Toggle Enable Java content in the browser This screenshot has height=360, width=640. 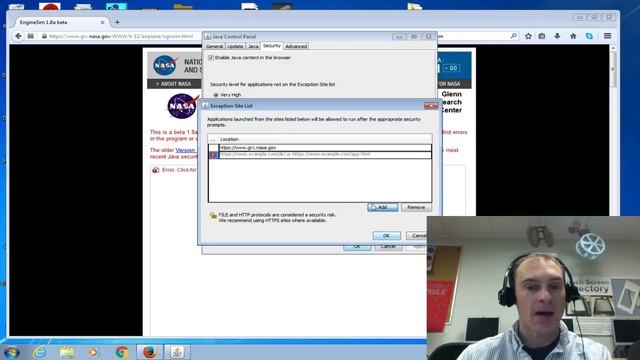click(211, 58)
